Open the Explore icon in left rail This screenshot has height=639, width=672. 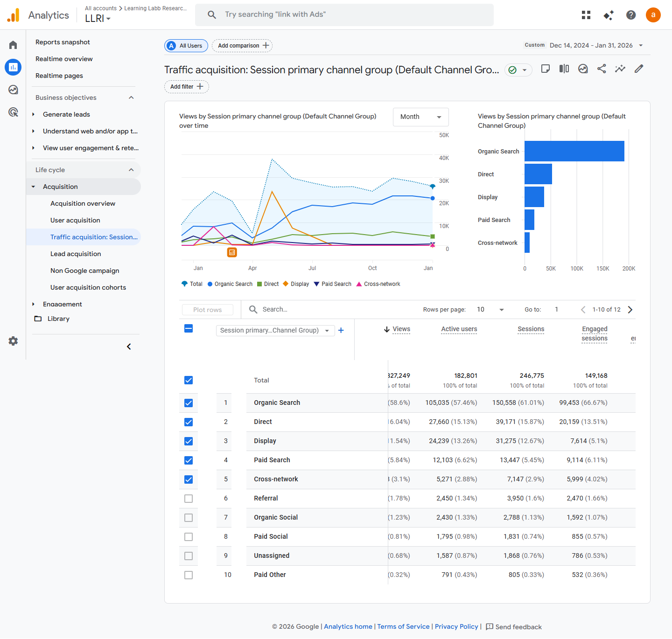13,90
